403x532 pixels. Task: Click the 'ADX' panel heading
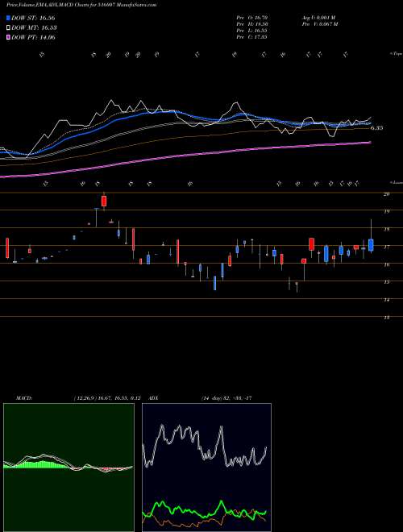pyautogui.click(x=154, y=398)
